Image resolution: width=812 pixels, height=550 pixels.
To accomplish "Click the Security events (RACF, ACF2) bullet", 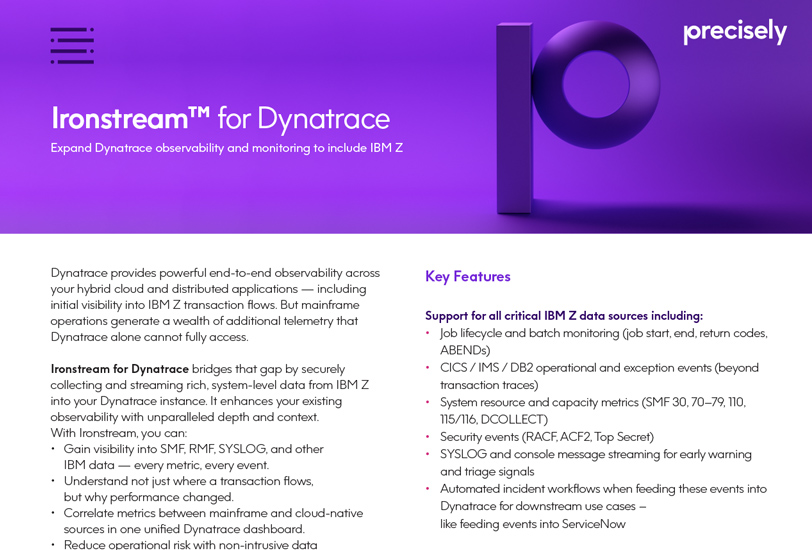I will tap(546, 436).
